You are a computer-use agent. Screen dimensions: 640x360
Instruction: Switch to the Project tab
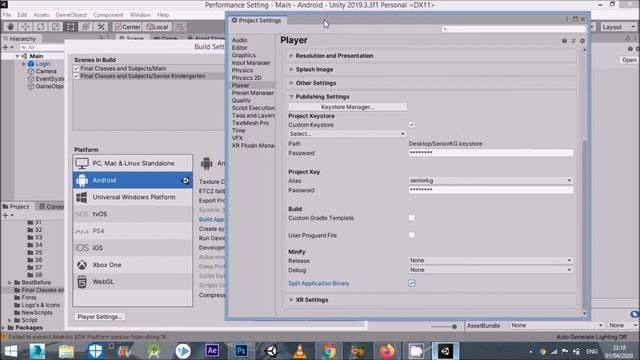tap(16, 207)
